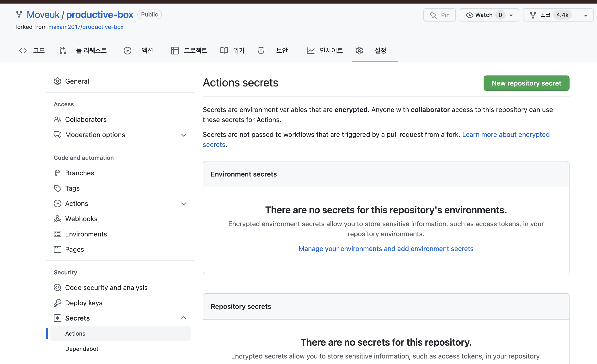Viewport: 597px width, 364px height.
Task: Click New repository secret button
Action: 526,83
